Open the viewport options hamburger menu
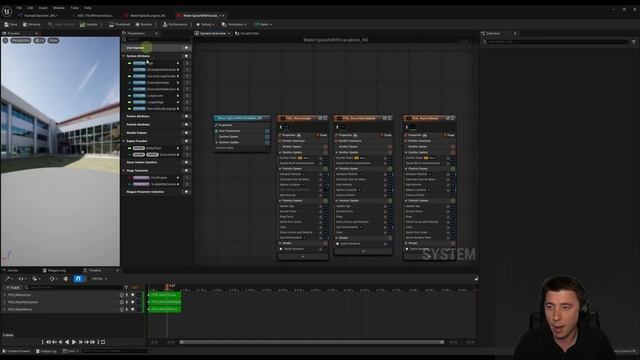 pyautogui.click(x=5, y=40)
